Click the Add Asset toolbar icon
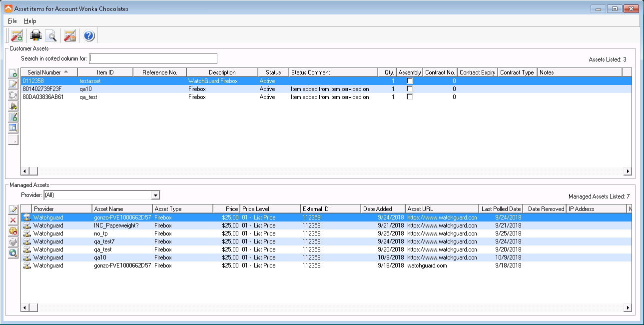This screenshot has height=325, width=644. point(16,35)
